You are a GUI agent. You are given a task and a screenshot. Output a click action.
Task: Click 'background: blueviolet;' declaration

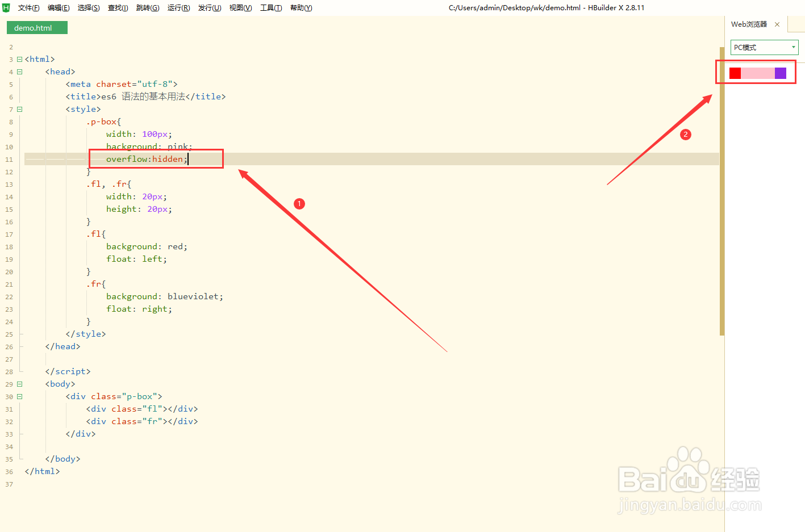165,296
